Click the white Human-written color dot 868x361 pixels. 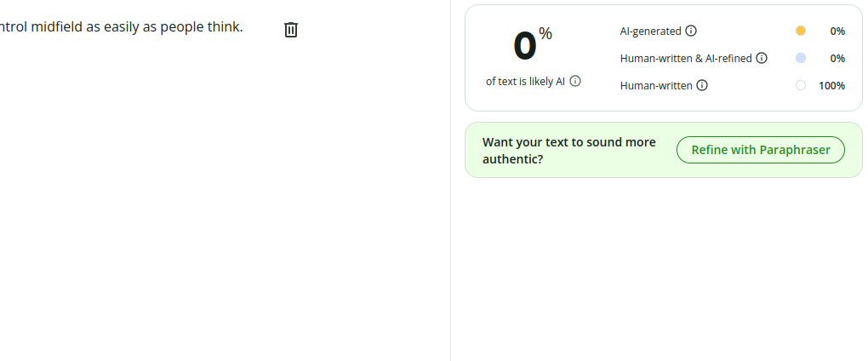pos(801,85)
